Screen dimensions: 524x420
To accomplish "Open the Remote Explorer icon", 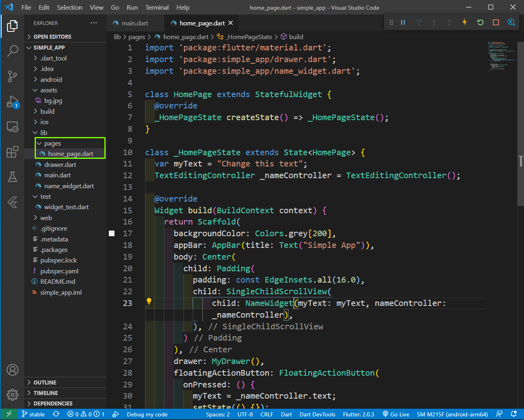I will point(12,127).
